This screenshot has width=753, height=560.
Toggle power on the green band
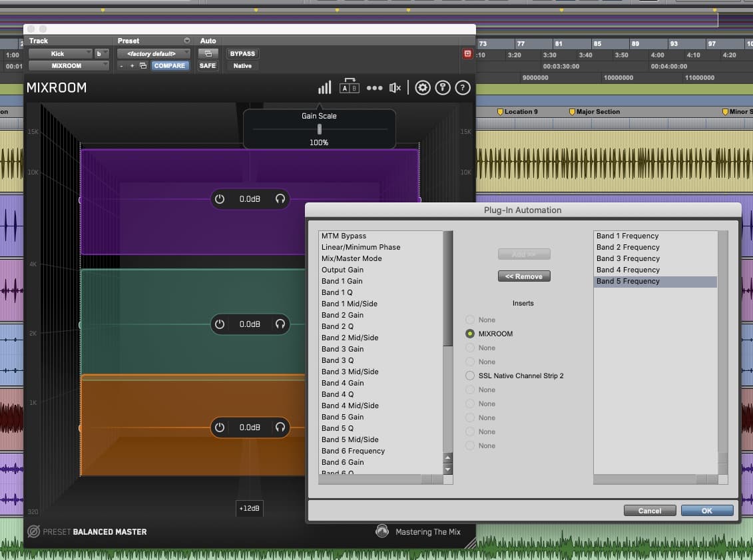pyautogui.click(x=220, y=324)
